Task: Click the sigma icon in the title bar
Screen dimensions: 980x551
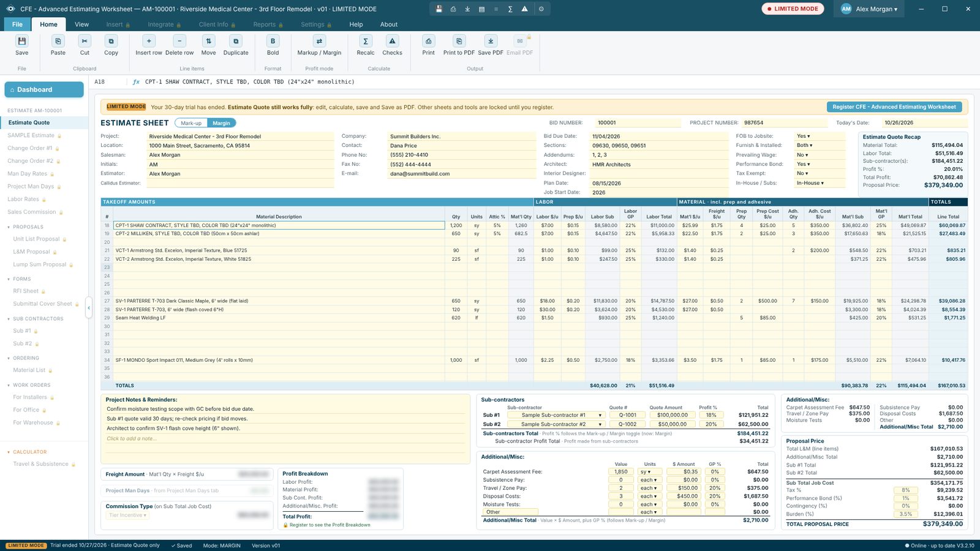Action: pyautogui.click(x=510, y=9)
